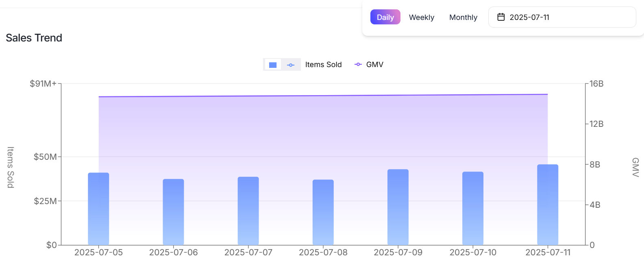The height and width of the screenshot is (261, 644).
Task: Click the 2025-07-10 x-axis label
Action: pos(473,252)
